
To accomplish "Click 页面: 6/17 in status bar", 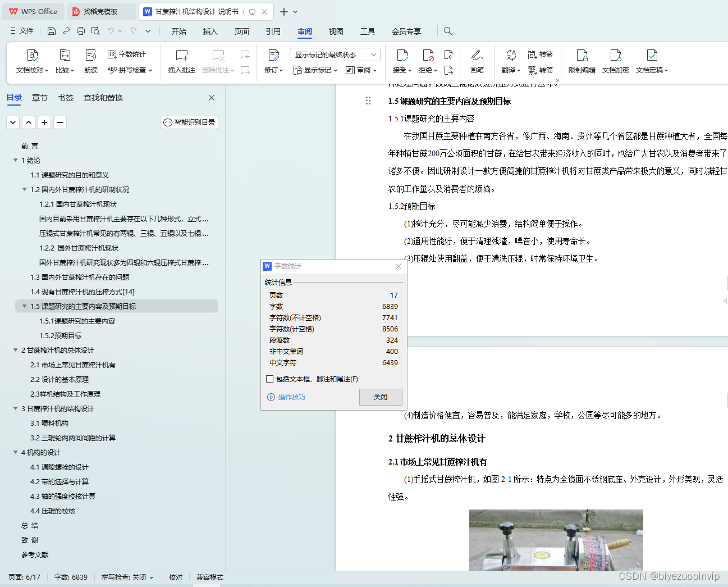I will point(24,577).
